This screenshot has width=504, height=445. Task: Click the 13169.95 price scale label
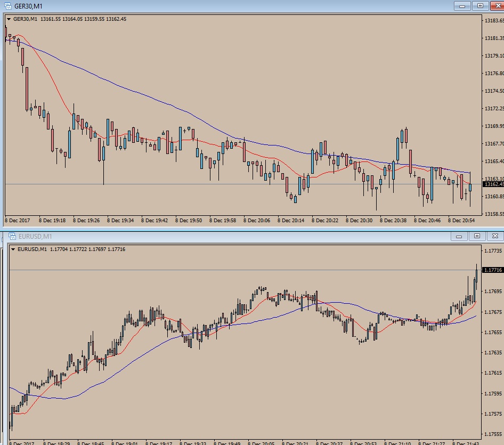pyautogui.click(x=494, y=126)
